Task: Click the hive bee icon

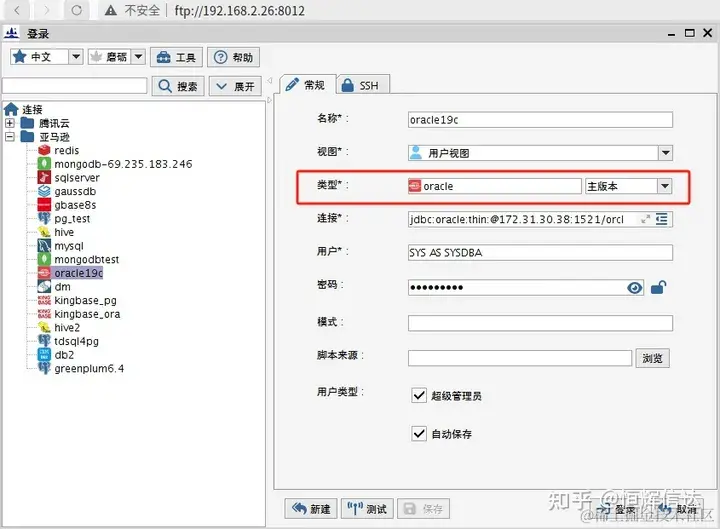Action: click(x=44, y=232)
